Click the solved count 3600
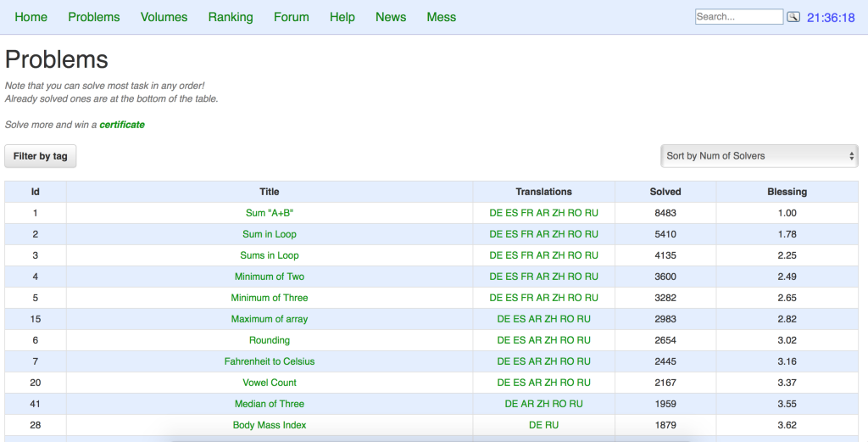Viewport: 868px width, 442px height. [x=665, y=277]
